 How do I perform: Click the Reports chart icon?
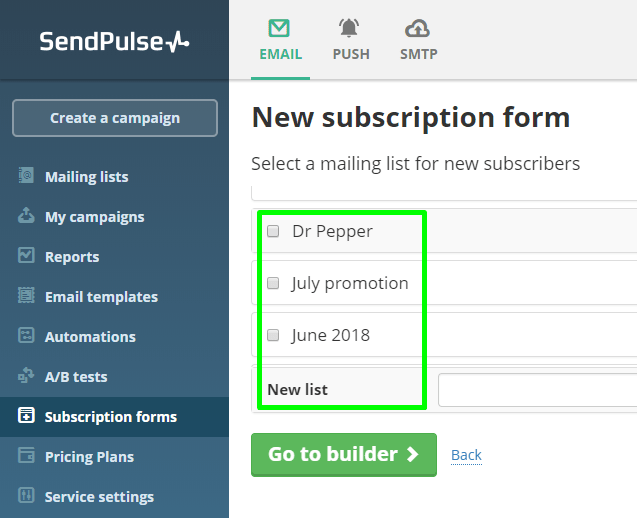[26, 255]
